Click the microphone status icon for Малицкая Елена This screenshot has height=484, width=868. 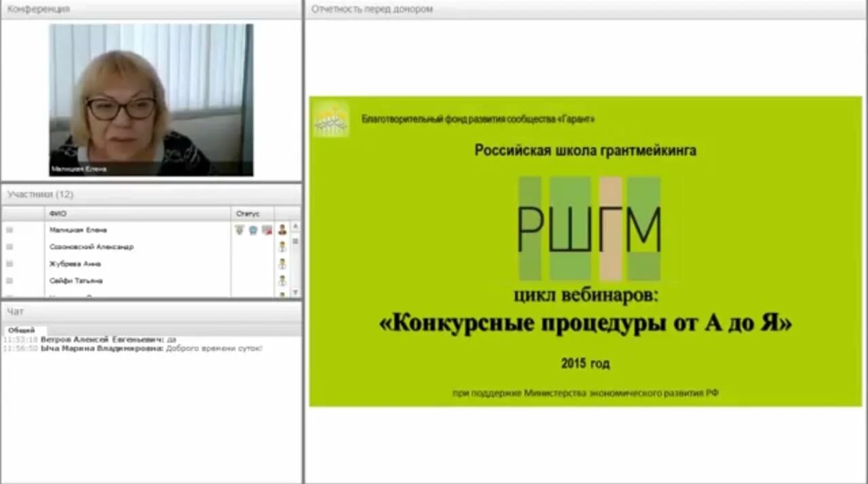pos(239,230)
